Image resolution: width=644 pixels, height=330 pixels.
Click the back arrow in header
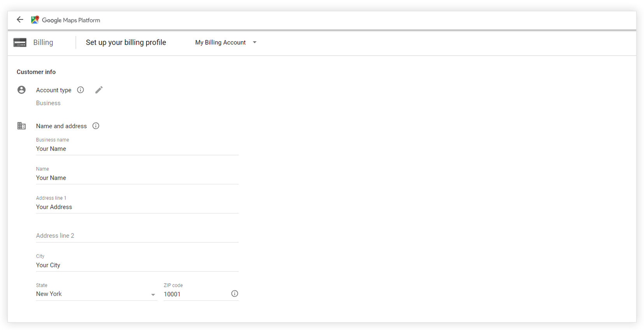click(x=20, y=19)
